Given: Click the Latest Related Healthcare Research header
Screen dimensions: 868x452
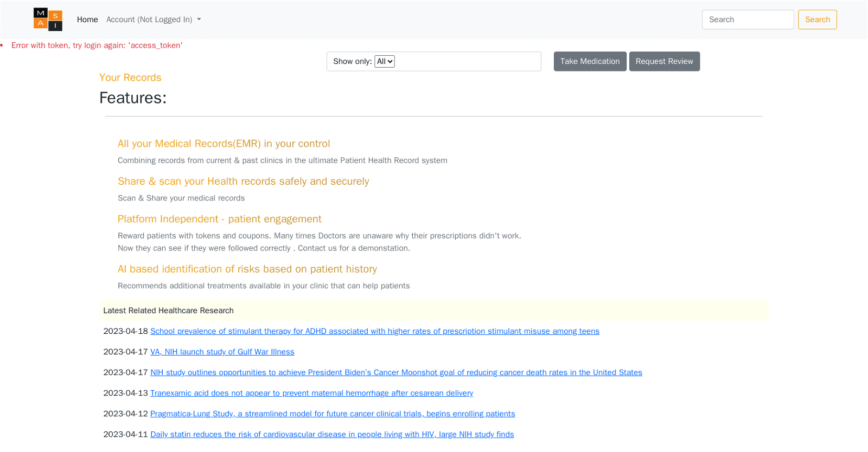Looking at the screenshot, I should click(x=168, y=311).
